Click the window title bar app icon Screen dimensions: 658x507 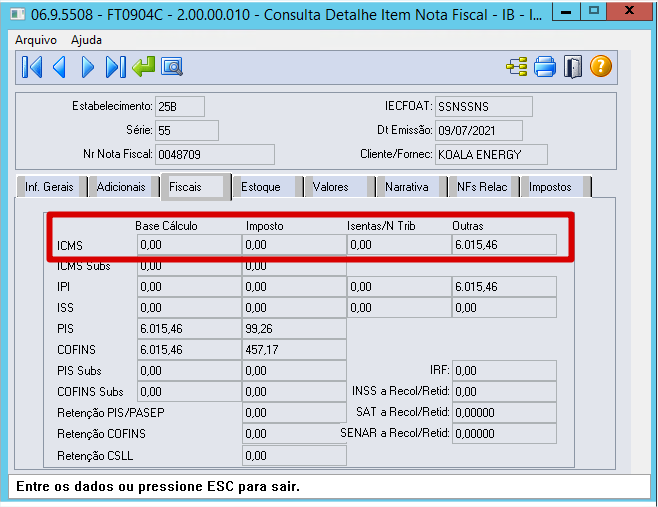click(x=18, y=14)
